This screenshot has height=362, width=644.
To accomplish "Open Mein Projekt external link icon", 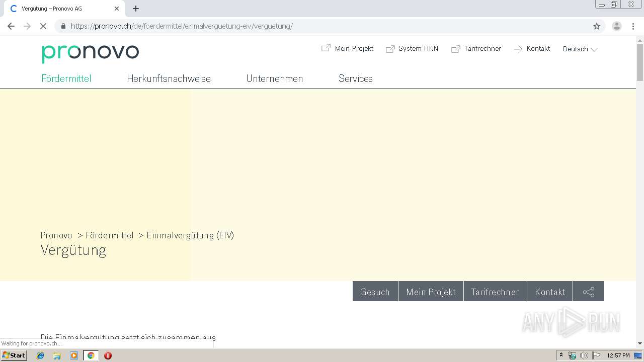I will pos(326,48).
